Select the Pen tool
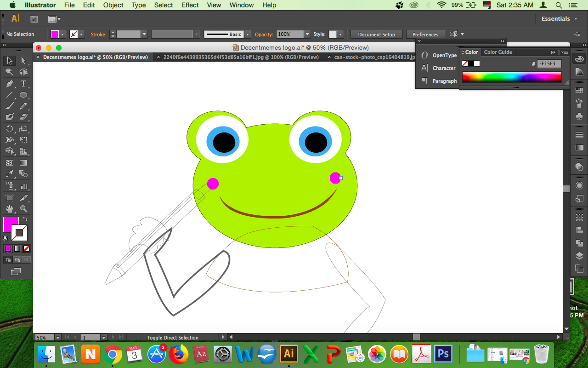Viewport: 588px width, 368px height. click(10, 84)
